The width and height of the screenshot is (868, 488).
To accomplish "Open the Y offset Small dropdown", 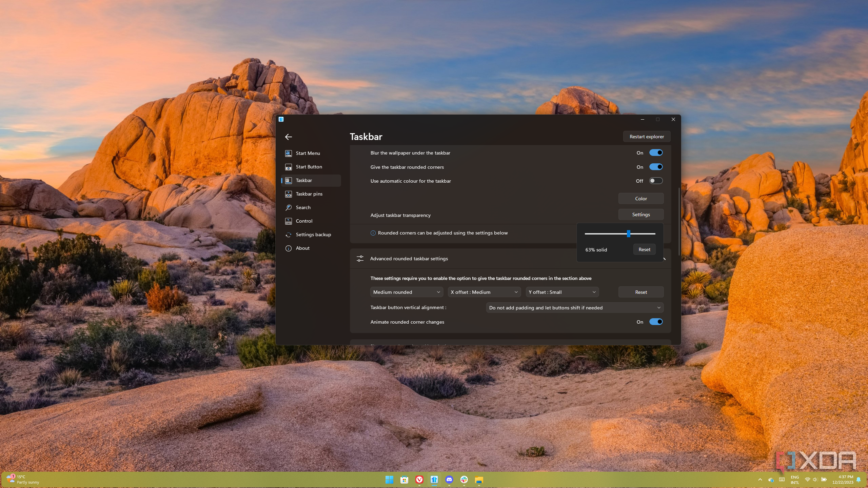I will (x=562, y=292).
